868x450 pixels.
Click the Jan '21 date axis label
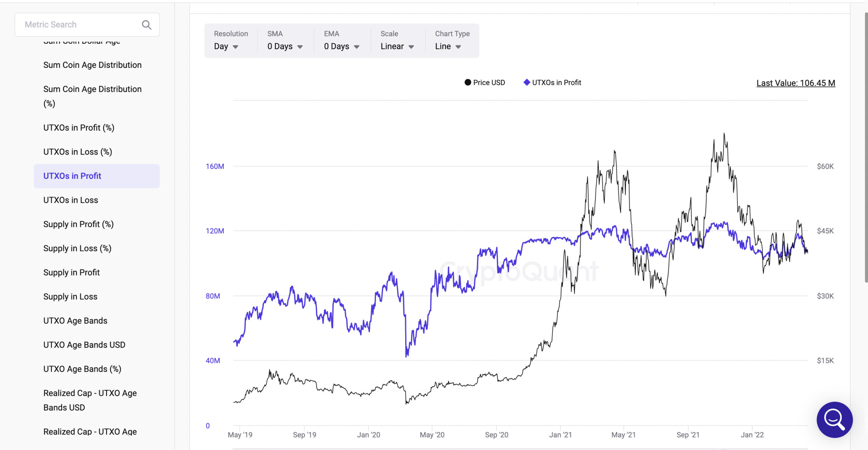coord(560,435)
